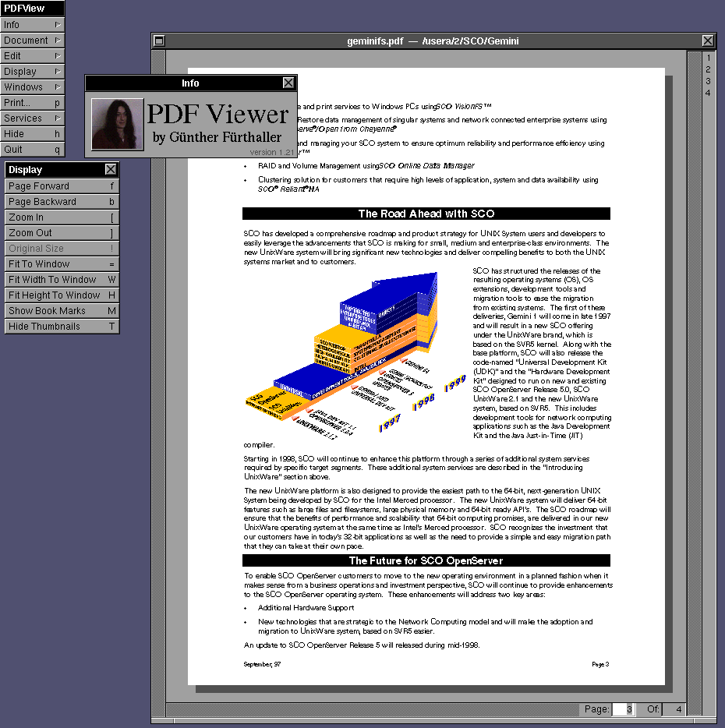Viewport: 725px width, 728px height.
Task: Click the Page number input field
Action: click(622, 709)
